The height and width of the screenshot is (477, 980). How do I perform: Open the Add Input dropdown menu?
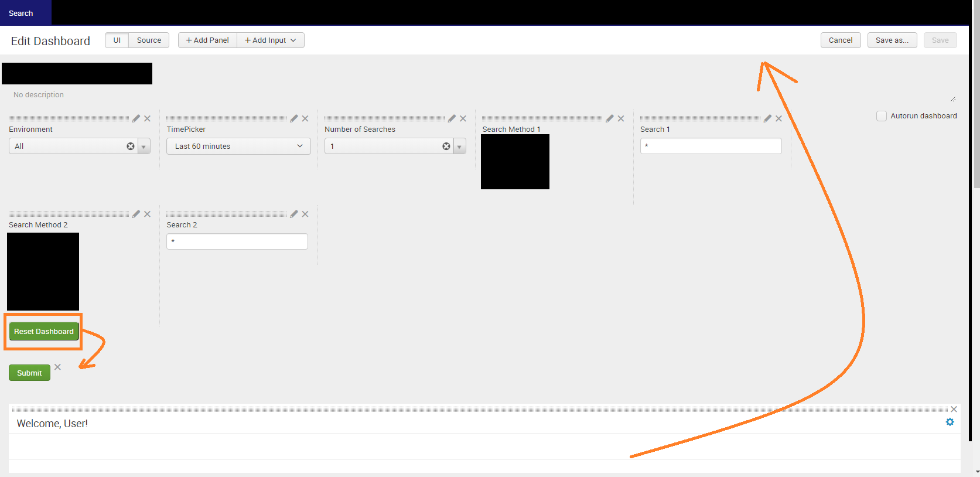coord(271,40)
